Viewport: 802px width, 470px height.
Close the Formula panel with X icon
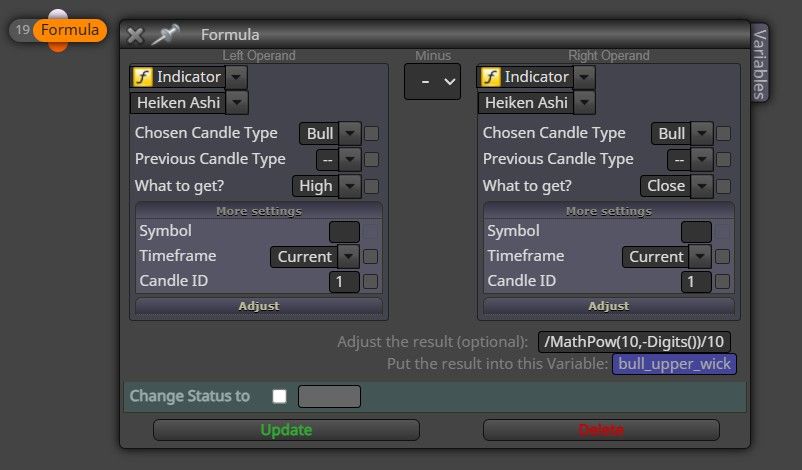135,35
